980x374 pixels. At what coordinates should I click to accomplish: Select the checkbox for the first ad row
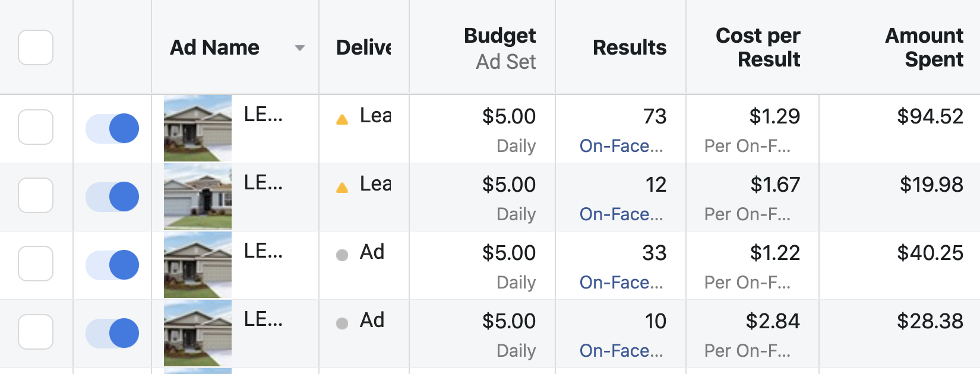tap(36, 127)
